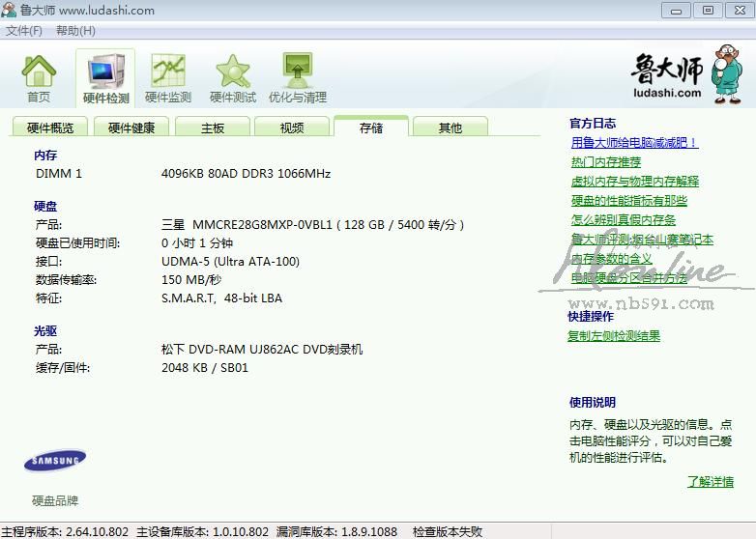Click the 鲁大师 title bar app icon
Image resolution: width=756 pixels, height=539 pixels.
[x=10, y=10]
